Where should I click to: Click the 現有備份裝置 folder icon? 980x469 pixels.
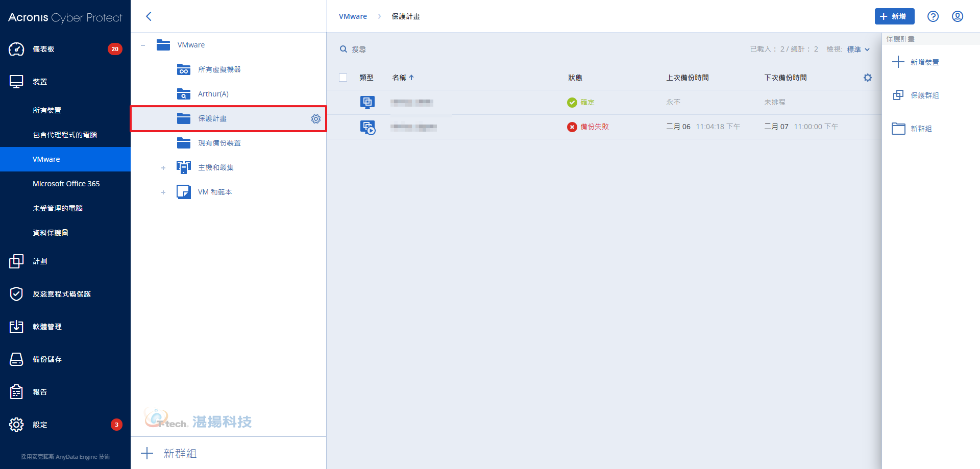click(x=184, y=143)
